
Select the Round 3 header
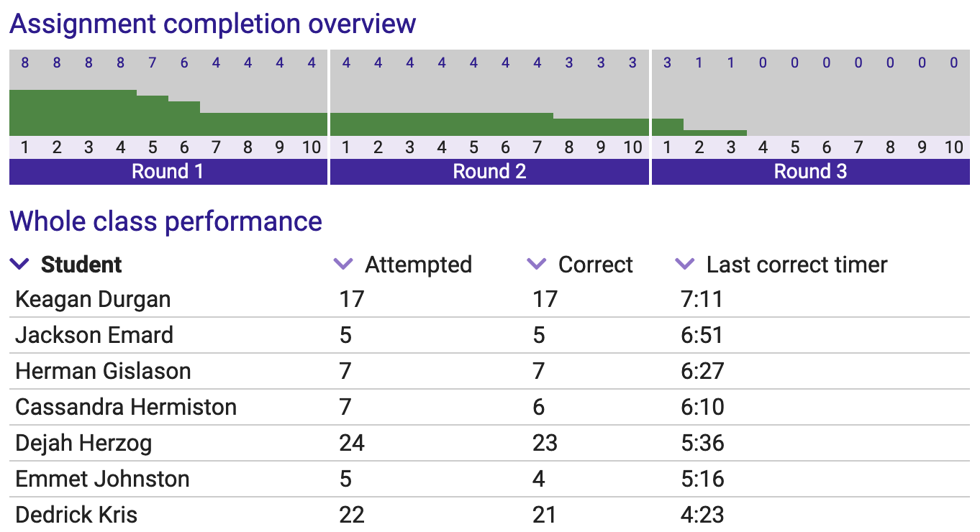point(811,171)
